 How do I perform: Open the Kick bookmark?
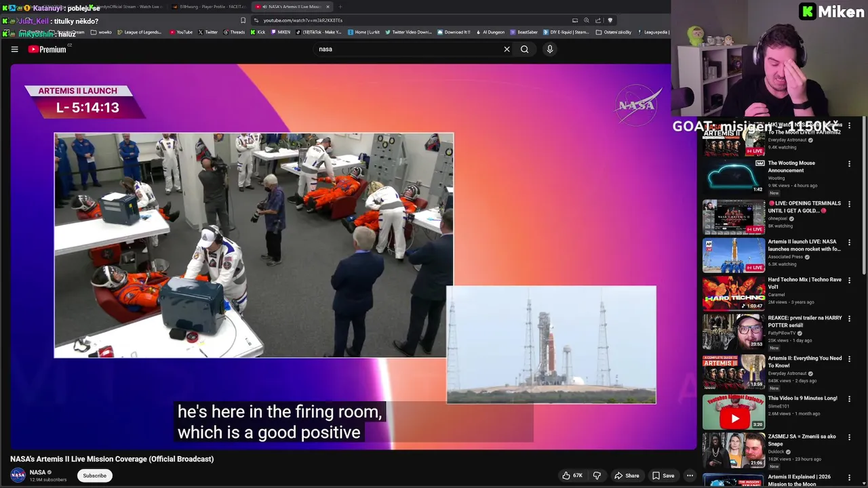(x=258, y=32)
